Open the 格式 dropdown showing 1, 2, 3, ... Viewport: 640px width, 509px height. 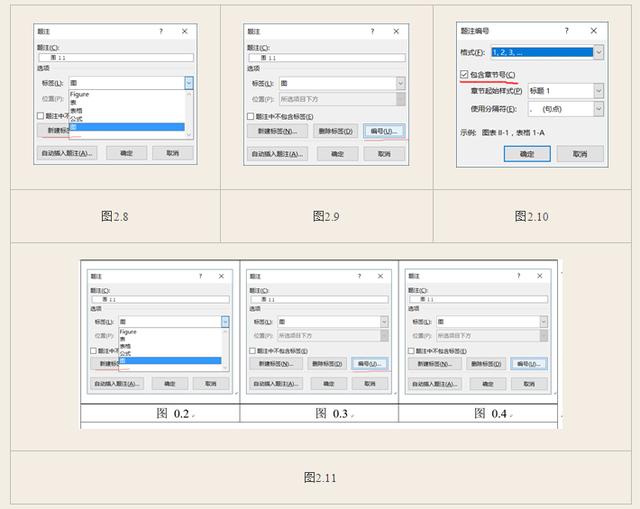click(598, 52)
